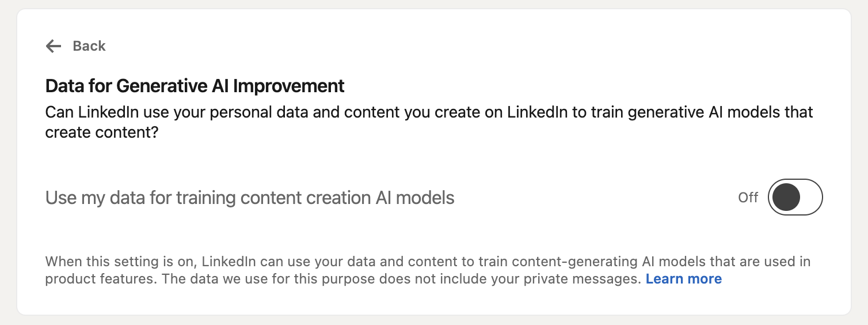This screenshot has height=325, width=868.
Task: Enable the AI training data toggle switch
Action: tap(795, 197)
